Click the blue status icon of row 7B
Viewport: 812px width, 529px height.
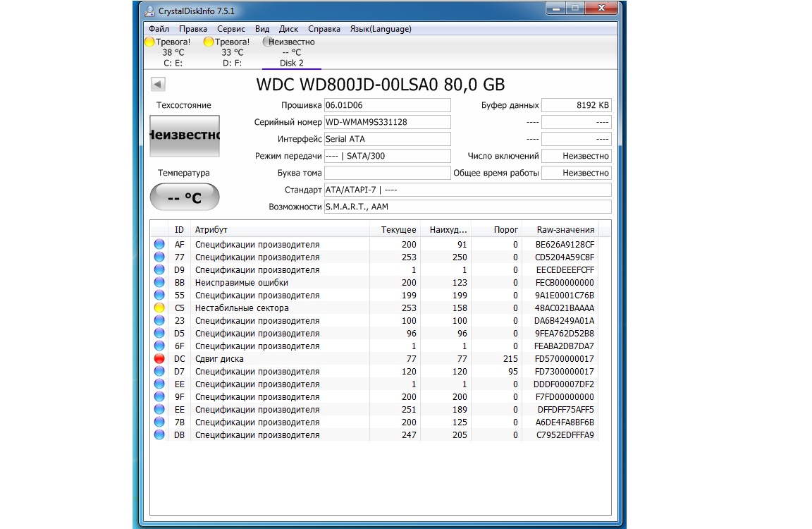(x=159, y=422)
